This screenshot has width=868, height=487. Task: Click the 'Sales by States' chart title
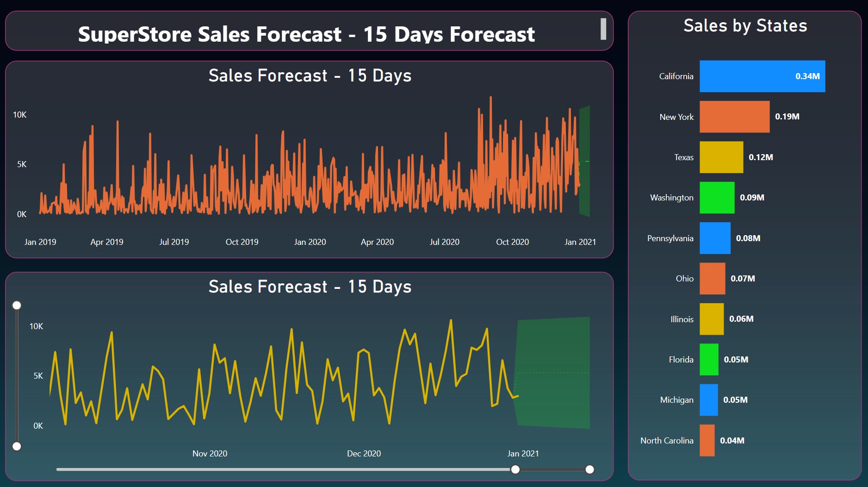pyautogui.click(x=745, y=26)
